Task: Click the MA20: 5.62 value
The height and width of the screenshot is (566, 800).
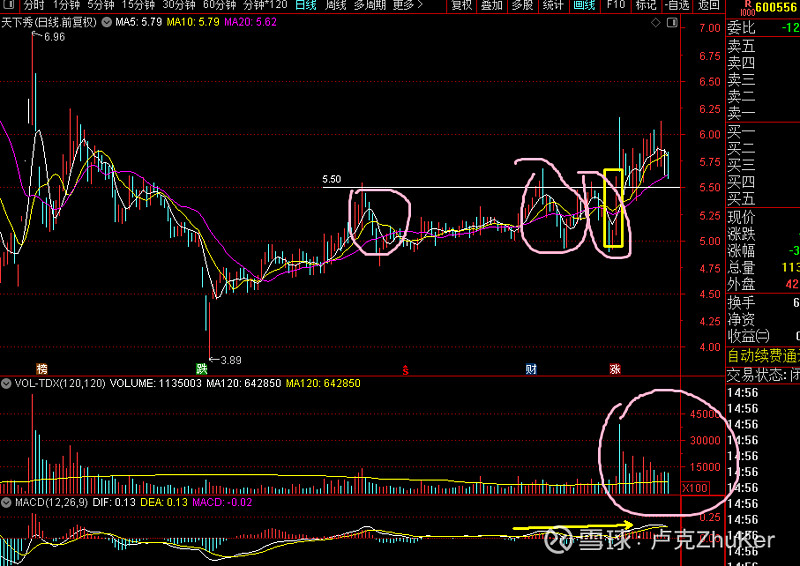Action: tap(251, 22)
